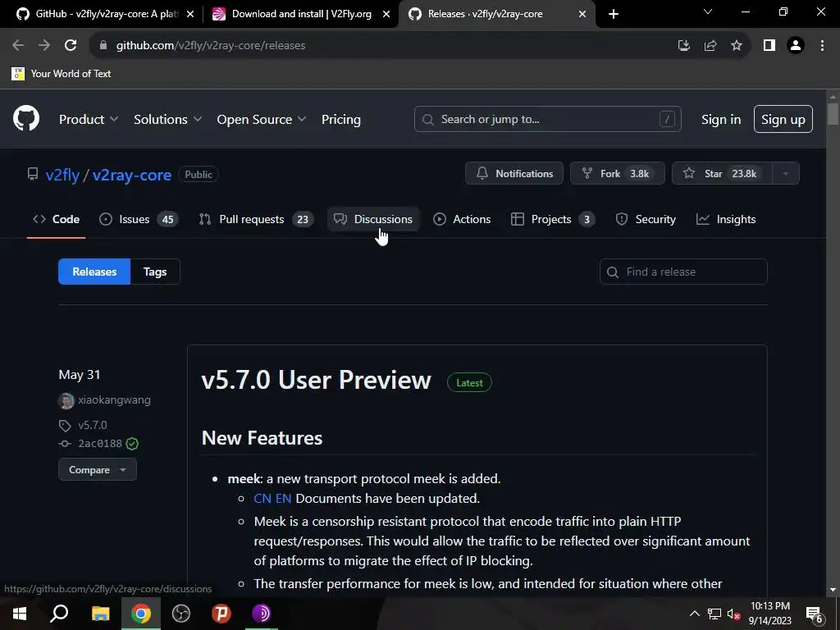Expand Solutions menu
840x630 pixels.
(167, 120)
